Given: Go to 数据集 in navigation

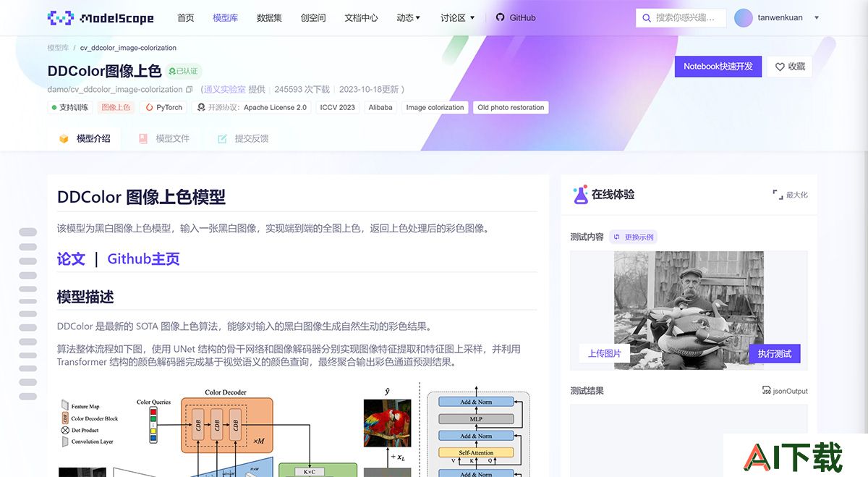Looking at the screenshot, I should point(269,17).
